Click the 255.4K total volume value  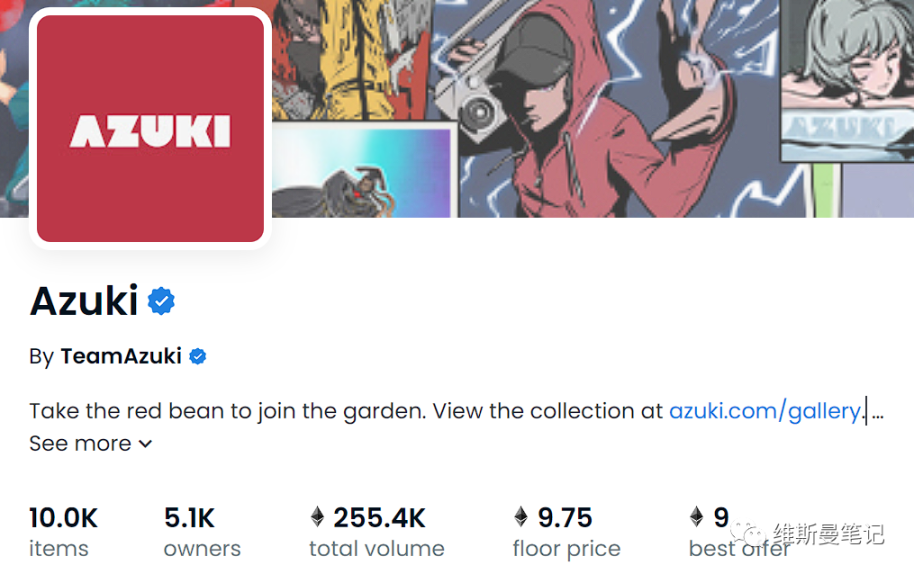point(379,517)
